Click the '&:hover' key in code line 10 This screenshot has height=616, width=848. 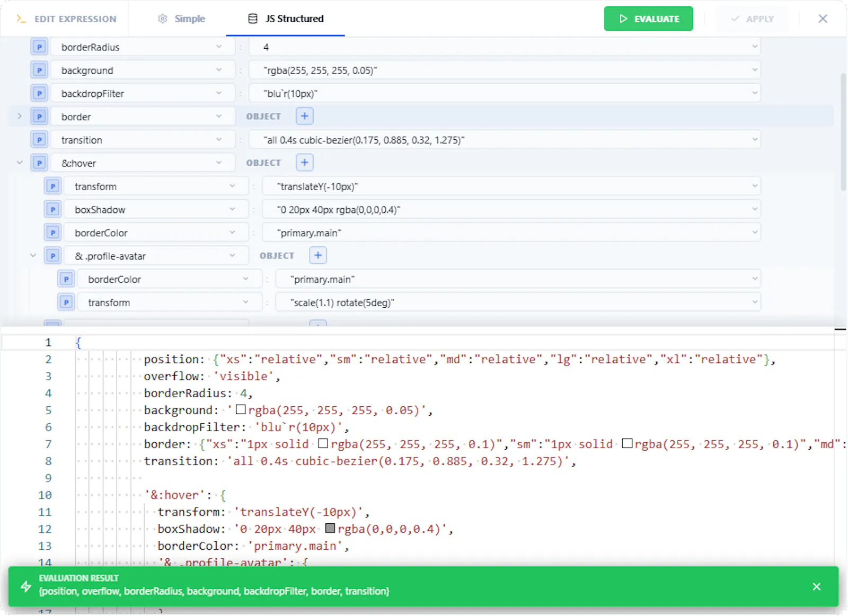(175, 495)
